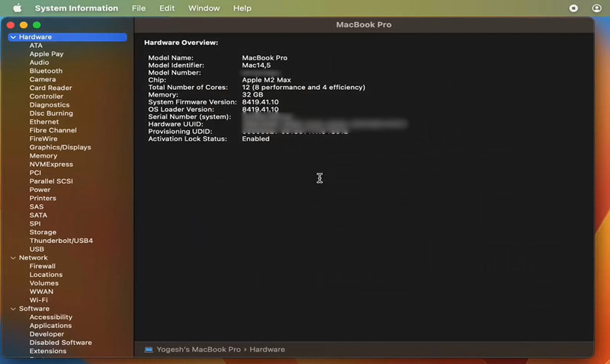Click the yellow minimize window button
Viewport: 610px width, 364px height.
[x=24, y=25]
